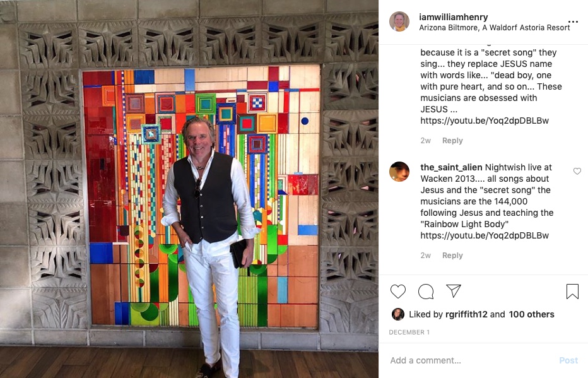
Task: Open comment bubble icon under post
Action: 426,292
